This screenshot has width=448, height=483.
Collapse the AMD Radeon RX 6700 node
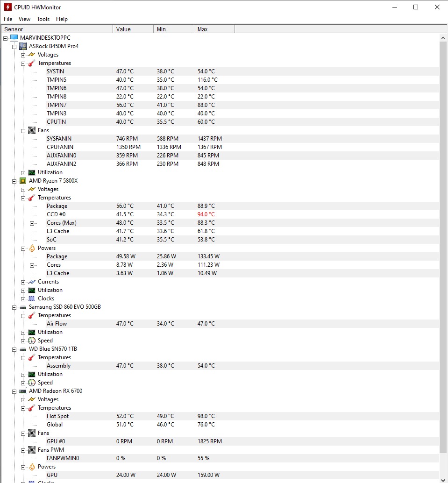14,391
